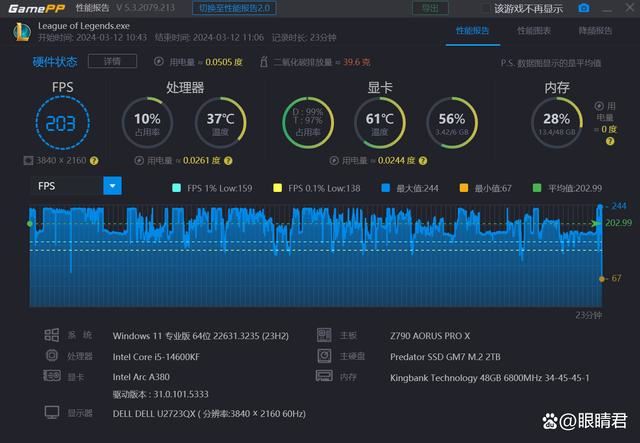Click the 硬件状态 heading
The image size is (640, 443).
[x=55, y=62]
